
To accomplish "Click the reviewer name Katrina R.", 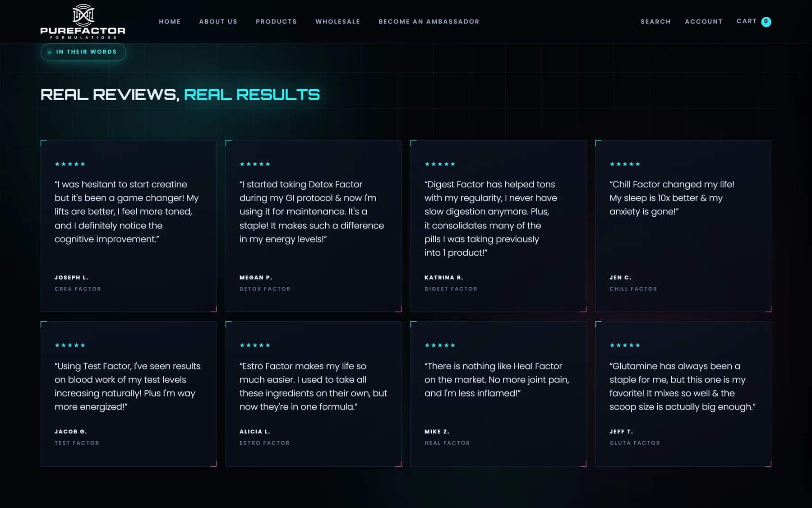I will pyautogui.click(x=444, y=277).
